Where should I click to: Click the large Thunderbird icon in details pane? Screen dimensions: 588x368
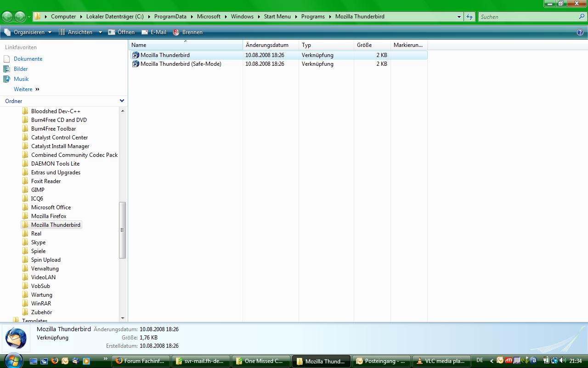[16, 338]
